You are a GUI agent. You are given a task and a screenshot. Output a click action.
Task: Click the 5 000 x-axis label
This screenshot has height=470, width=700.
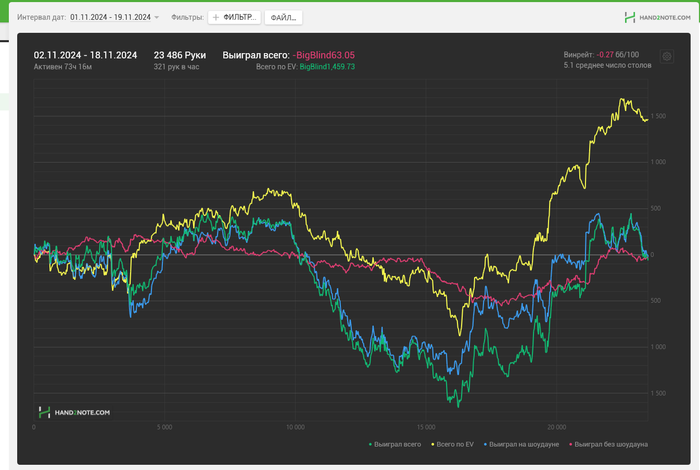164,428
